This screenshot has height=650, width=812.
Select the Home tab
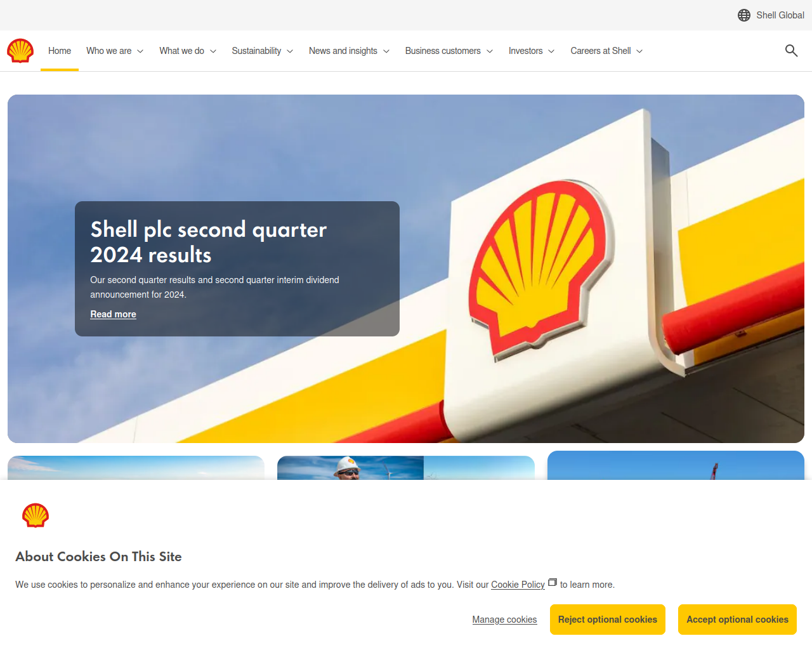coord(60,51)
